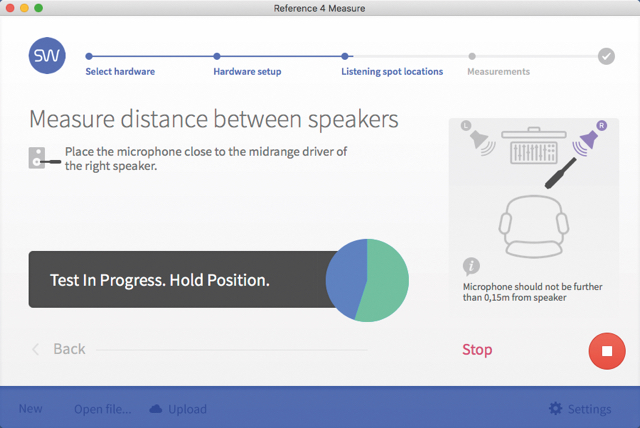This screenshot has width=640, height=428.
Task: Start a New measurement project
Action: point(31,408)
